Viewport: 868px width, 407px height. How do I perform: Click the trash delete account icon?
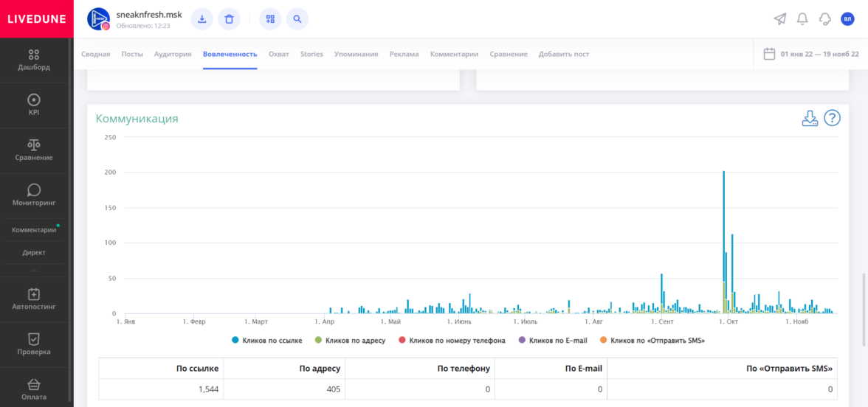229,19
